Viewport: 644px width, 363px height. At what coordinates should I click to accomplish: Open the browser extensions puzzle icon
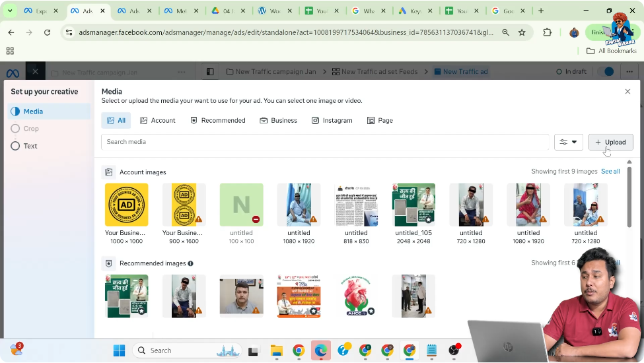(x=547, y=32)
